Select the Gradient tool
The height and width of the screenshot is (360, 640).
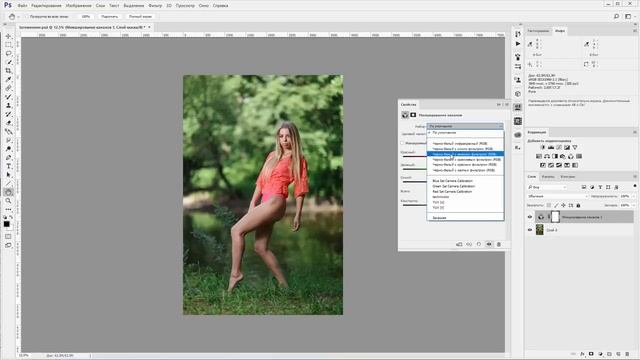9,131
